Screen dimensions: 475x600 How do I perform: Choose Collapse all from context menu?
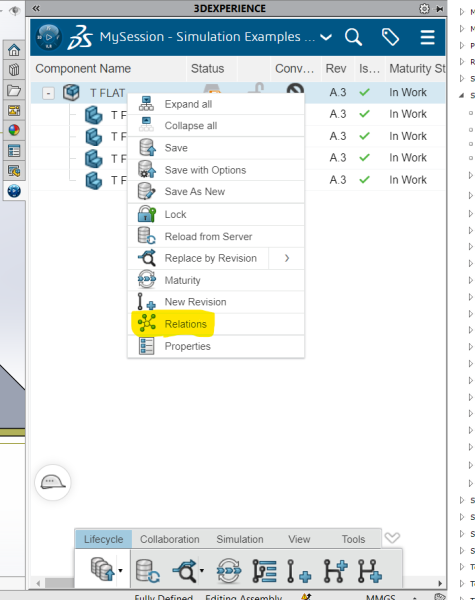(x=216, y=126)
